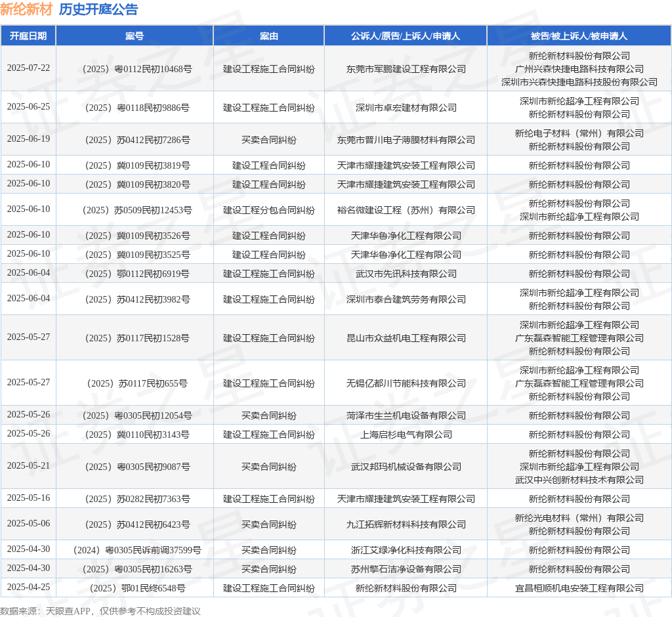Click the date 2025-06-25

coord(28,107)
